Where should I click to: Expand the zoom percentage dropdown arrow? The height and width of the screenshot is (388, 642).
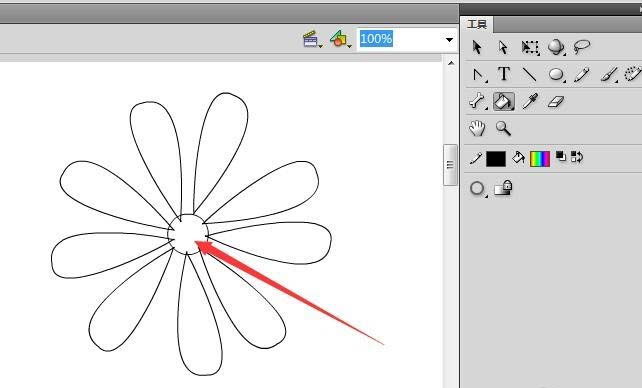click(x=449, y=40)
